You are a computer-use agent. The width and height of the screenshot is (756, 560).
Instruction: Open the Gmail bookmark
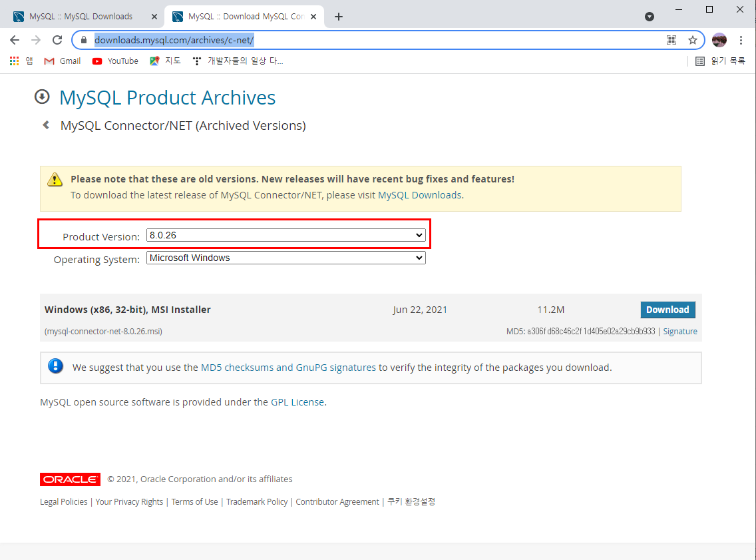[62, 61]
